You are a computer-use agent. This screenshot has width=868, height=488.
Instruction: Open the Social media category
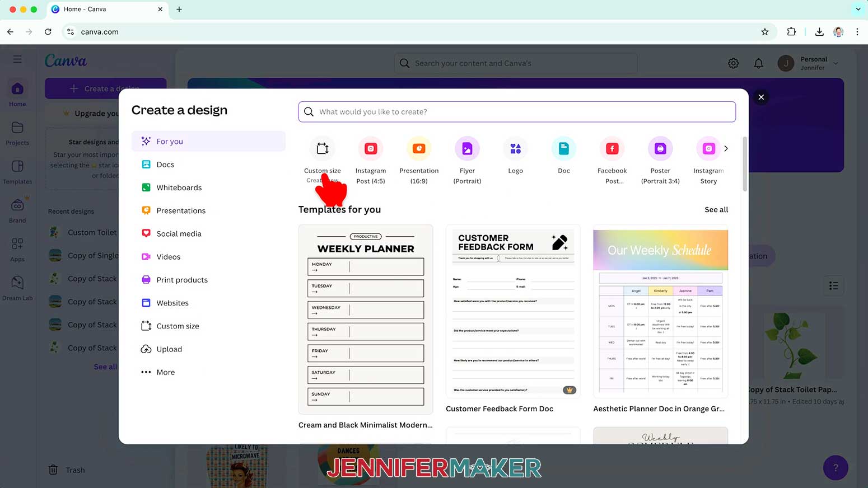pos(208,233)
